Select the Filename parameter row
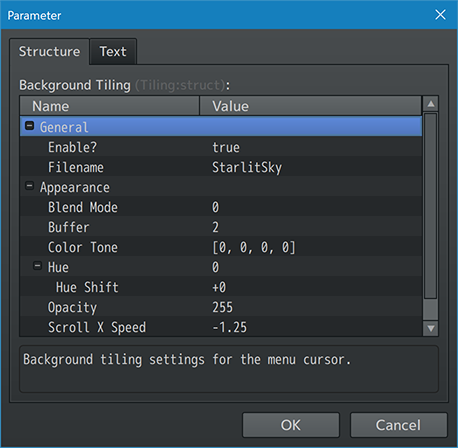This screenshot has width=458, height=448. click(x=221, y=167)
